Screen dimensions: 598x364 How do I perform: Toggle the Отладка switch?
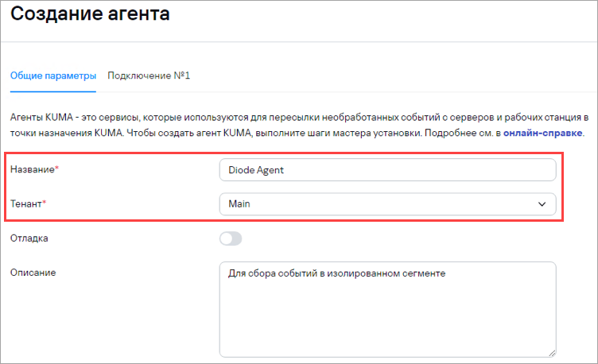231,238
